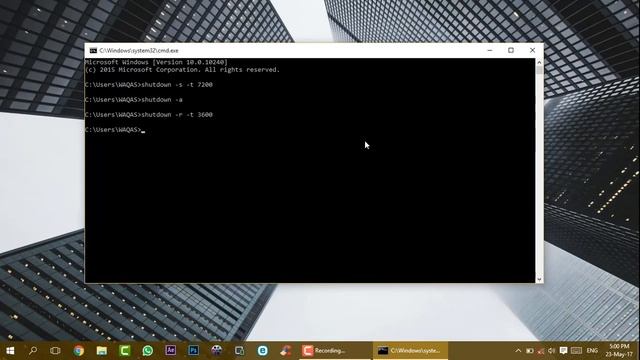Click the 'shutdown -a' command line
The image size is (640, 360).
[x=134, y=100]
